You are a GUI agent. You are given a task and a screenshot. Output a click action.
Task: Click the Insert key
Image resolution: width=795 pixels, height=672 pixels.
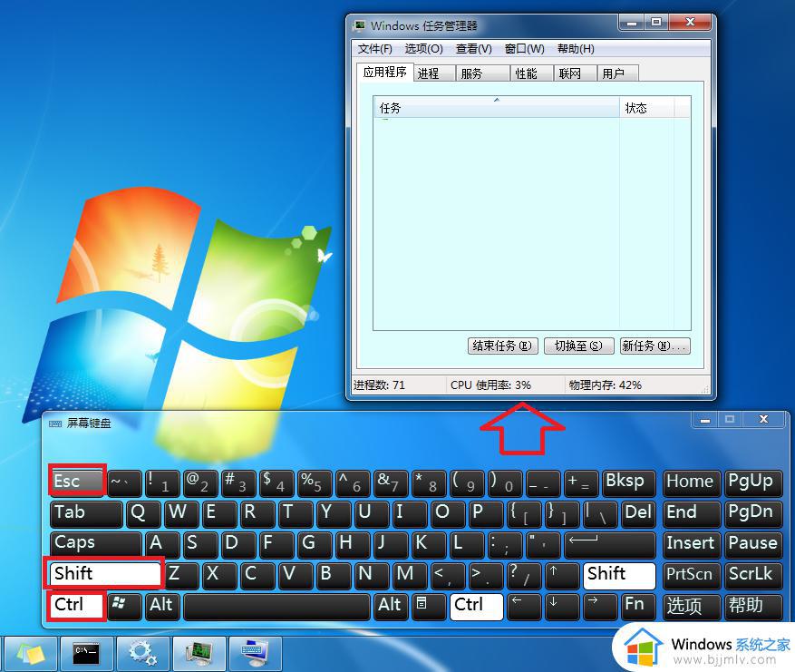691,545
